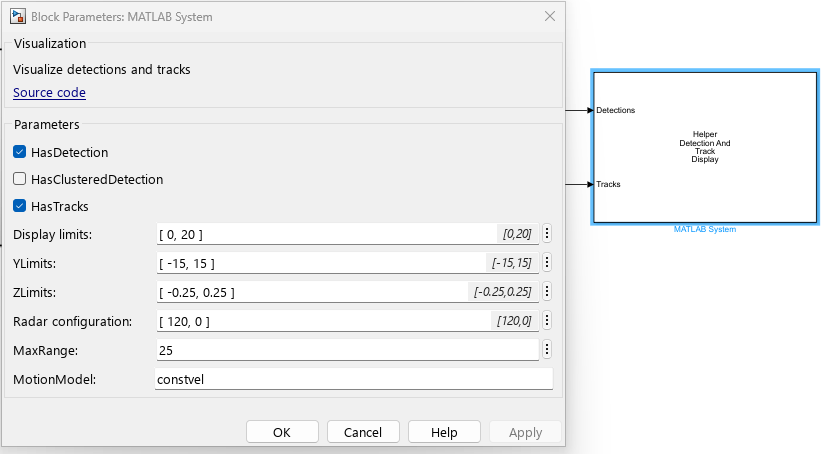Select the Helper Detection And Track Display block
Viewport: 824px width, 454px height.
click(x=704, y=148)
